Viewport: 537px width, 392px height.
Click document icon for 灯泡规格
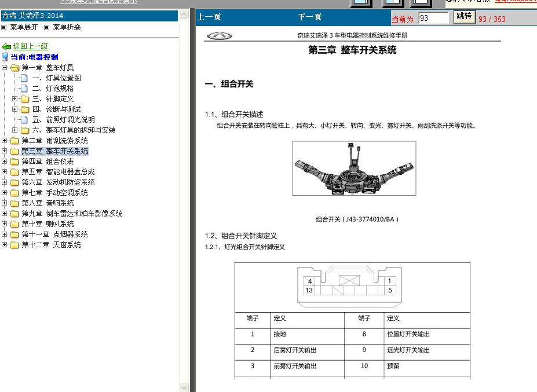[24, 89]
